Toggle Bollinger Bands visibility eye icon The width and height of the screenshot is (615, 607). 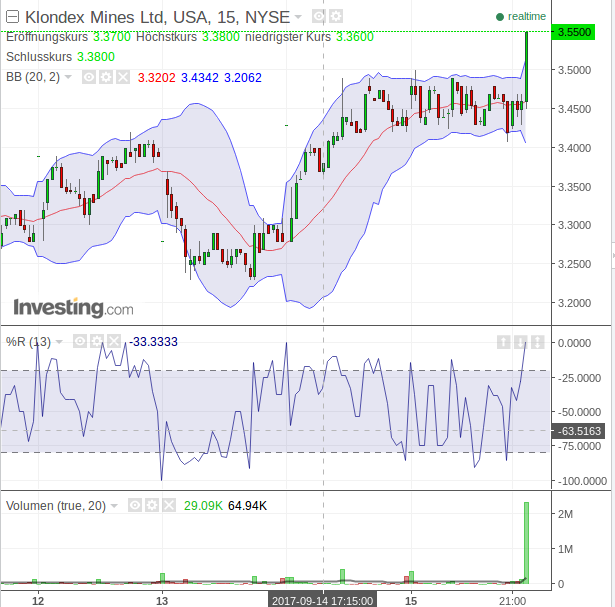(x=88, y=76)
